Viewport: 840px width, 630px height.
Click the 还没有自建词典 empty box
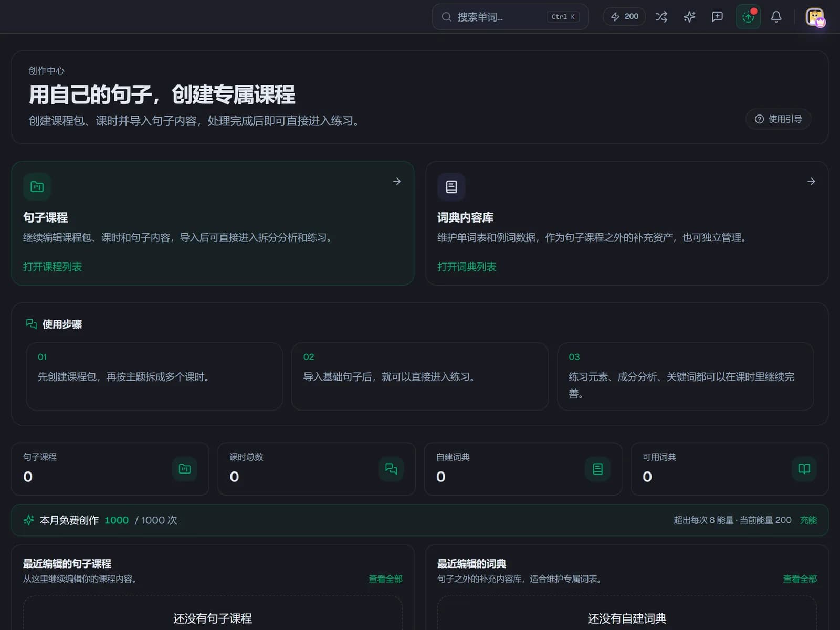pos(627,613)
